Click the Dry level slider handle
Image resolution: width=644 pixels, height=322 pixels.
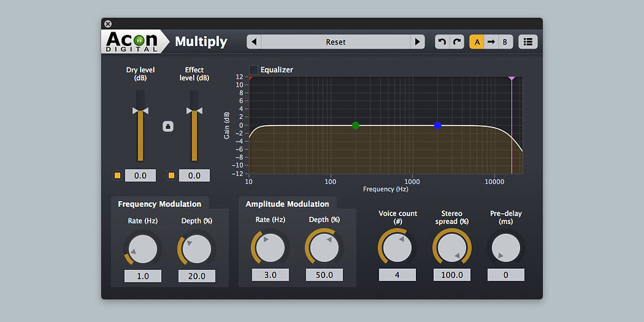pyautogui.click(x=141, y=111)
